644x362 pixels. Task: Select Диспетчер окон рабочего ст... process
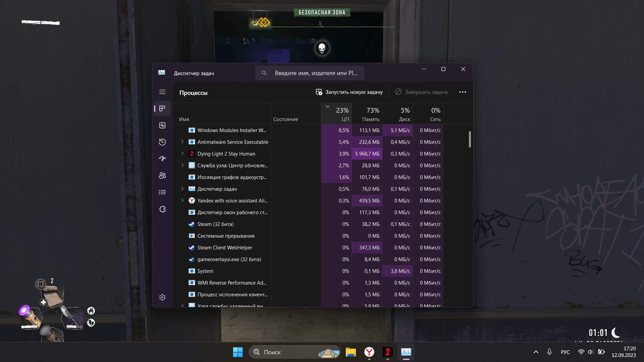pos(308,213)
